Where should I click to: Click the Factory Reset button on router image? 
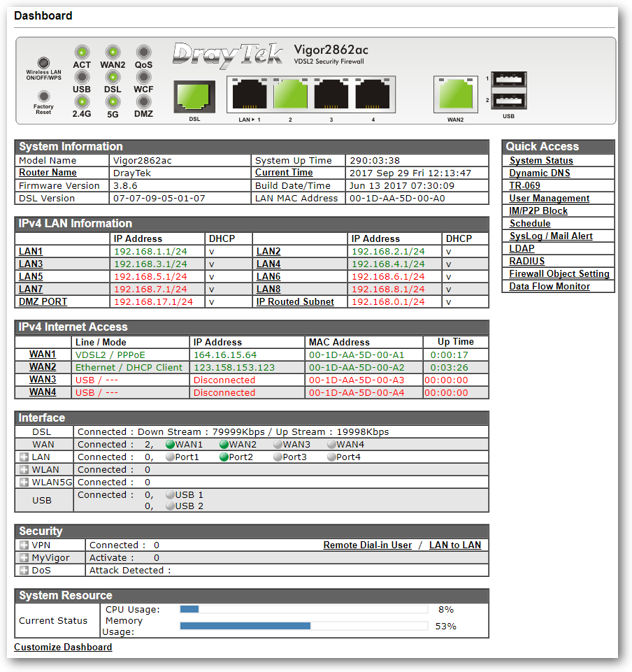(x=44, y=96)
